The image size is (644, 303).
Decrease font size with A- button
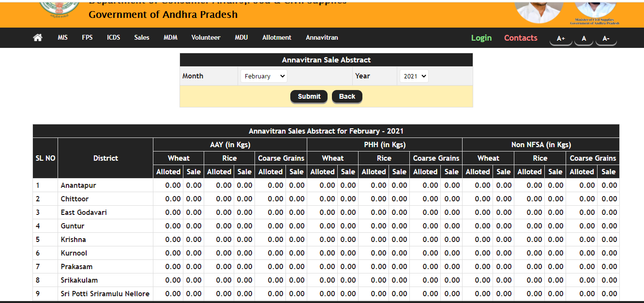click(x=606, y=39)
